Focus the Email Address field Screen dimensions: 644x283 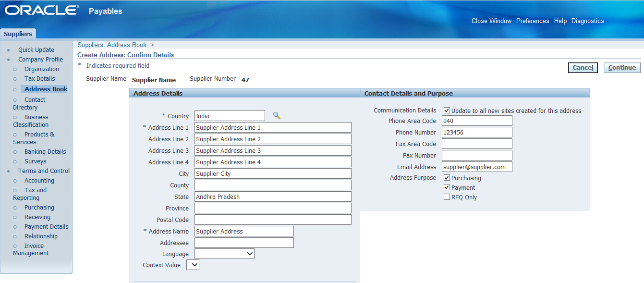coord(476,167)
